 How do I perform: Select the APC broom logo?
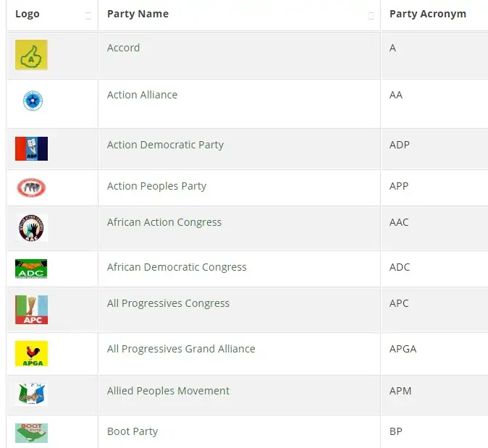tap(31, 310)
